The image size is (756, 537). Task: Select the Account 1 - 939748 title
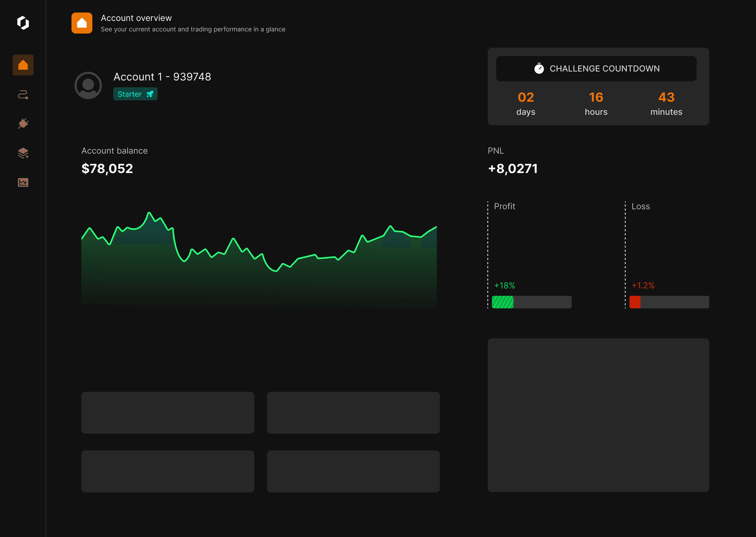(162, 77)
